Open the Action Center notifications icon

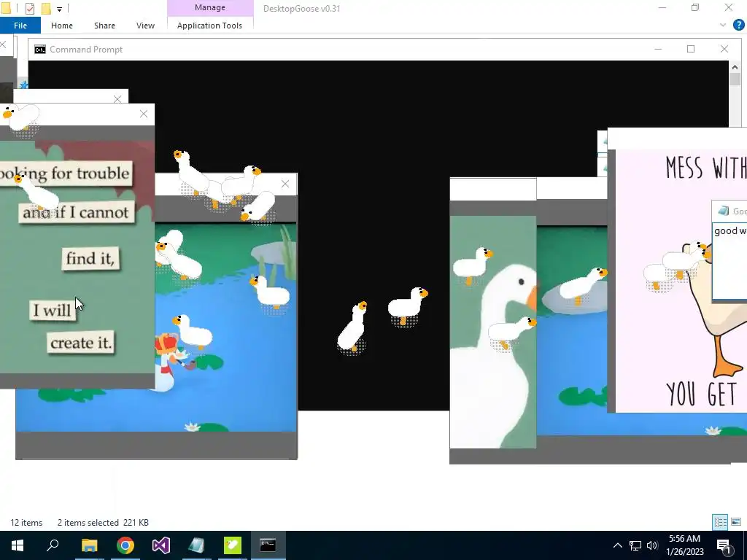(x=724, y=545)
